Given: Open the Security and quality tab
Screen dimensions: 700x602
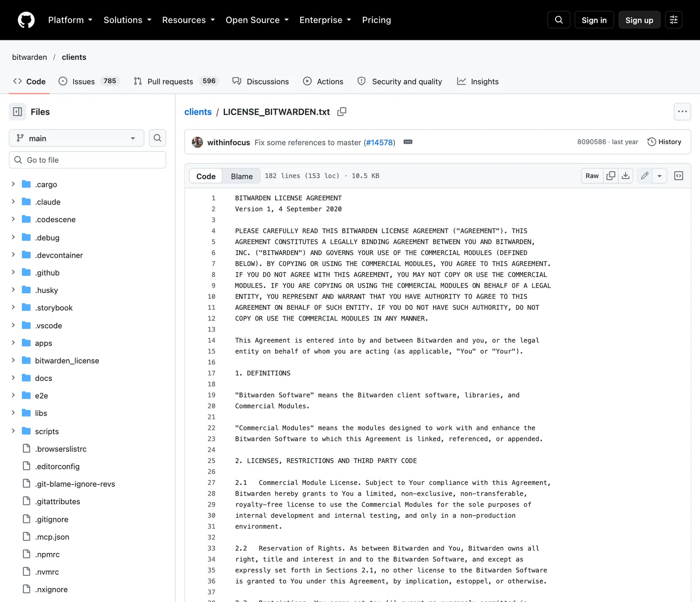Looking at the screenshot, I should tap(400, 81).
